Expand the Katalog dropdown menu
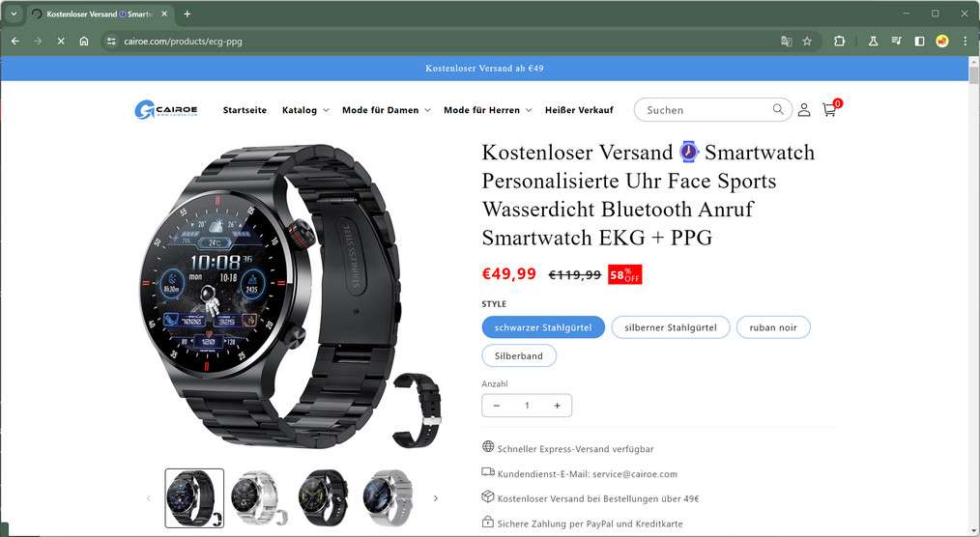Screen dimensions: 980x537 [305, 110]
